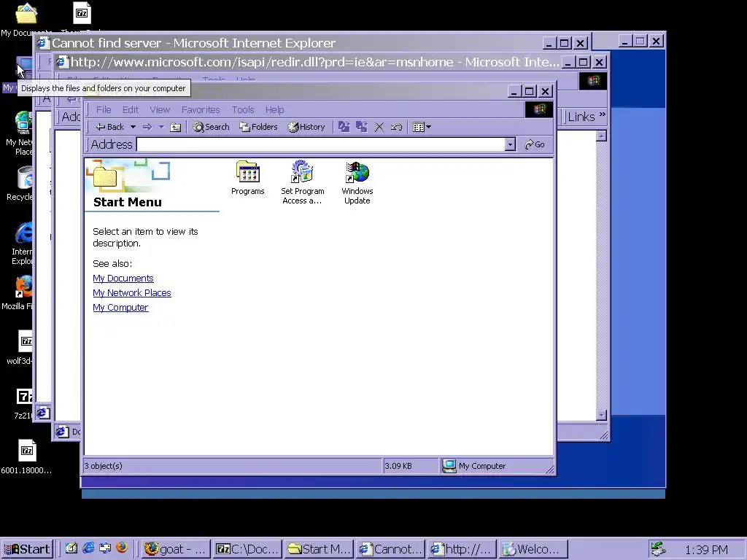Click Show Desktop quick launch icon
The height and width of the screenshot is (560, 747).
point(71,548)
